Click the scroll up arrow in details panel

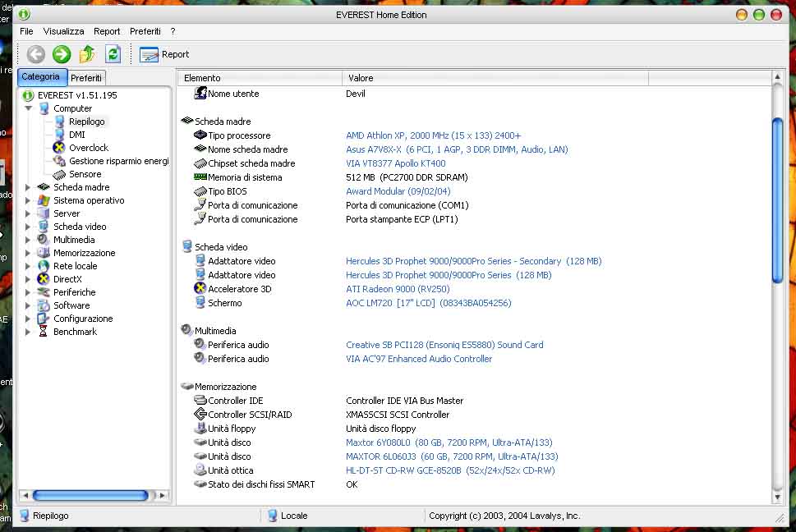pyautogui.click(x=777, y=77)
